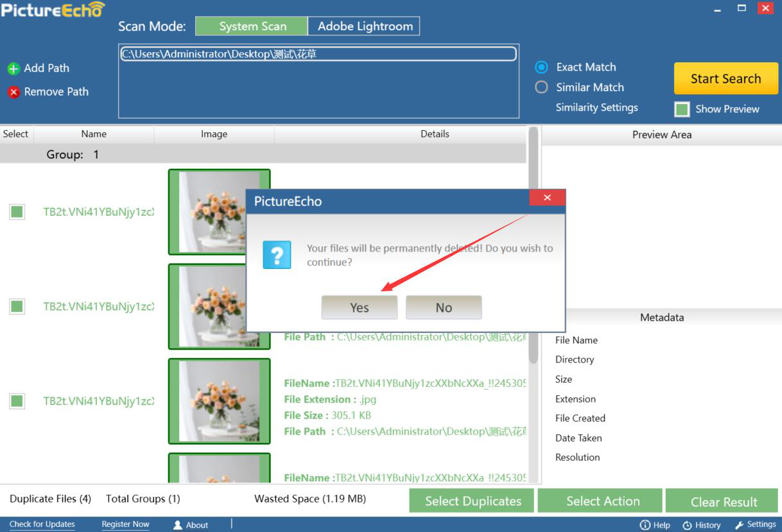
Task: Click the Start Search button
Action: click(x=726, y=78)
